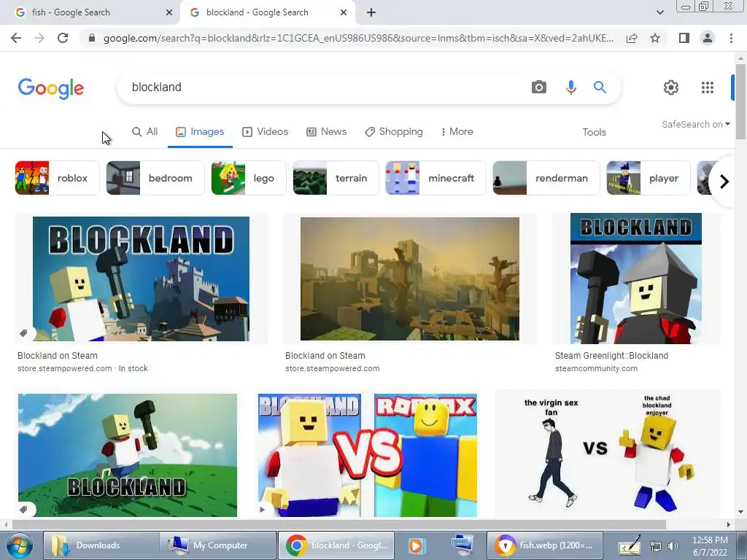Switch to the fish Google Search tab

click(90, 12)
